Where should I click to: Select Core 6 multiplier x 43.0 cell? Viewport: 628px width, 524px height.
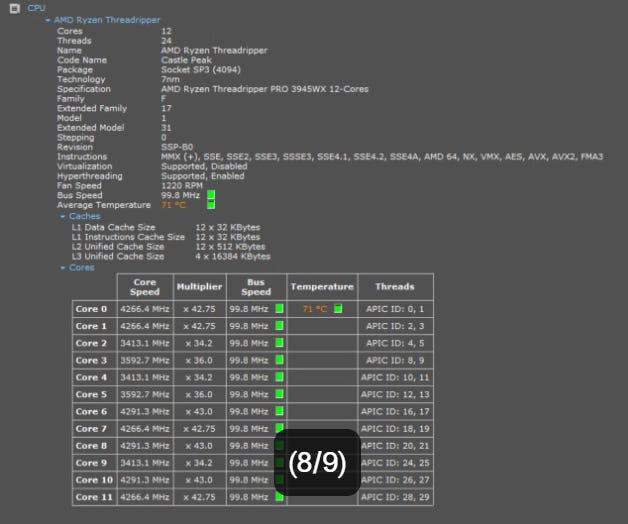[199, 411]
